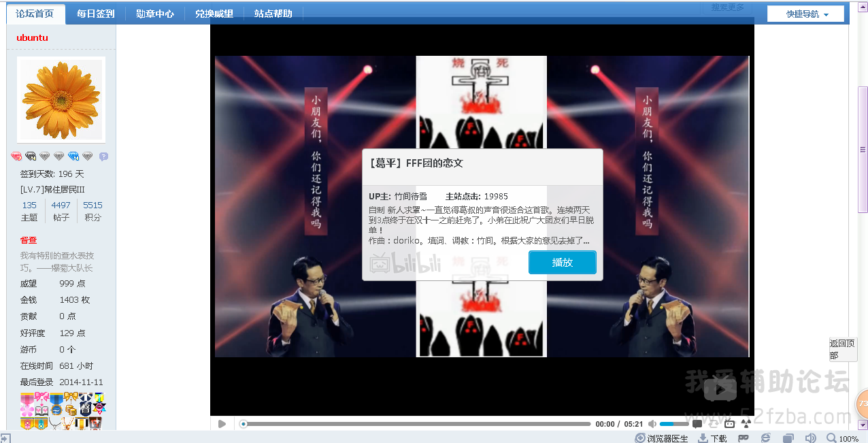Click the bilibili TV icon in player bar

tap(730, 424)
